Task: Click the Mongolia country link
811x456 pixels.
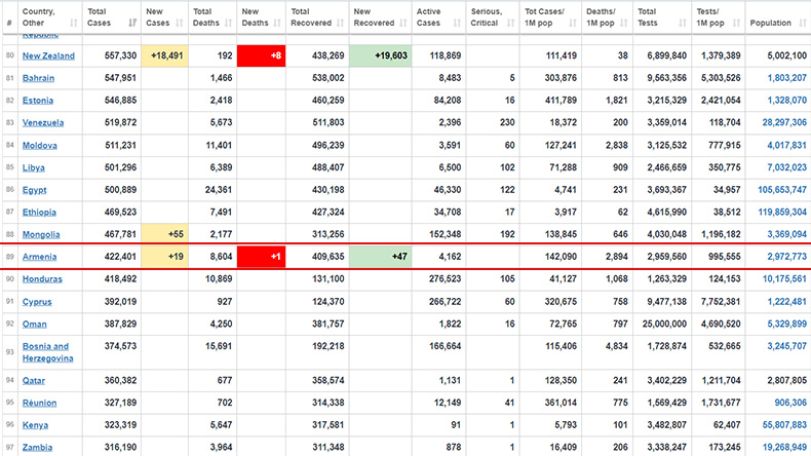Action: click(41, 235)
